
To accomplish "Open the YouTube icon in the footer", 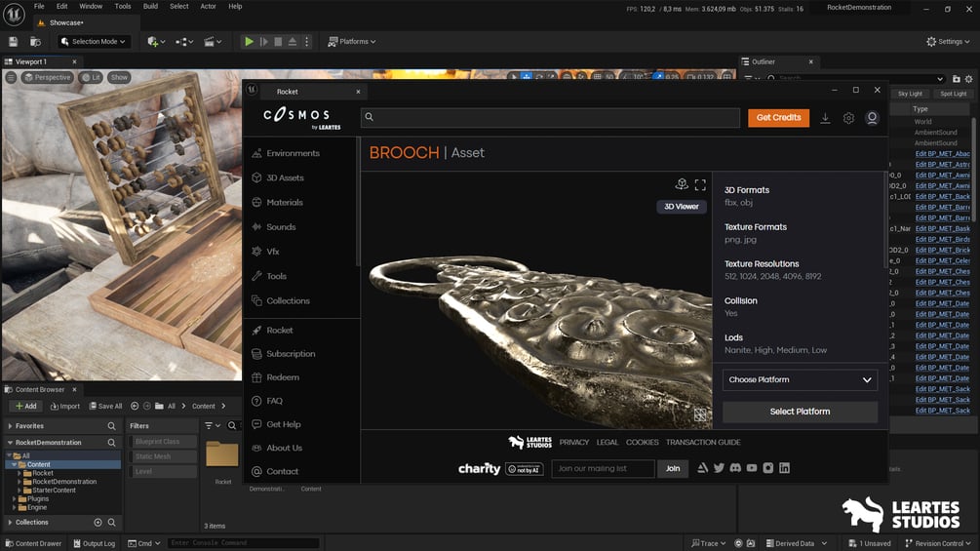I will click(752, 468).
